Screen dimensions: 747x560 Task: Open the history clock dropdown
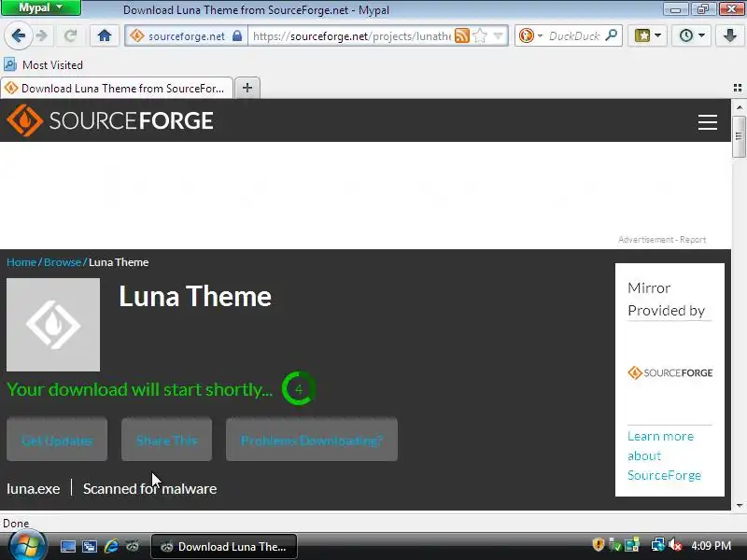click(692, 35)
